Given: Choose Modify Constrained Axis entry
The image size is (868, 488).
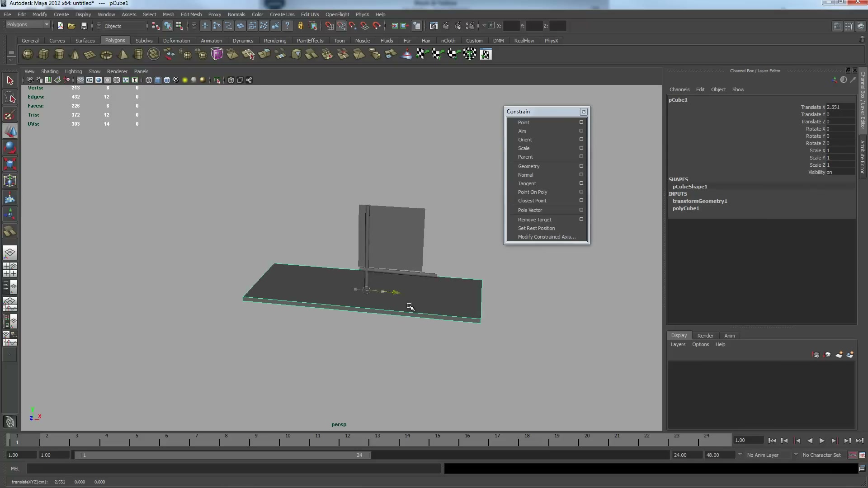Looking at the screenshot, I should coord(546,237).
